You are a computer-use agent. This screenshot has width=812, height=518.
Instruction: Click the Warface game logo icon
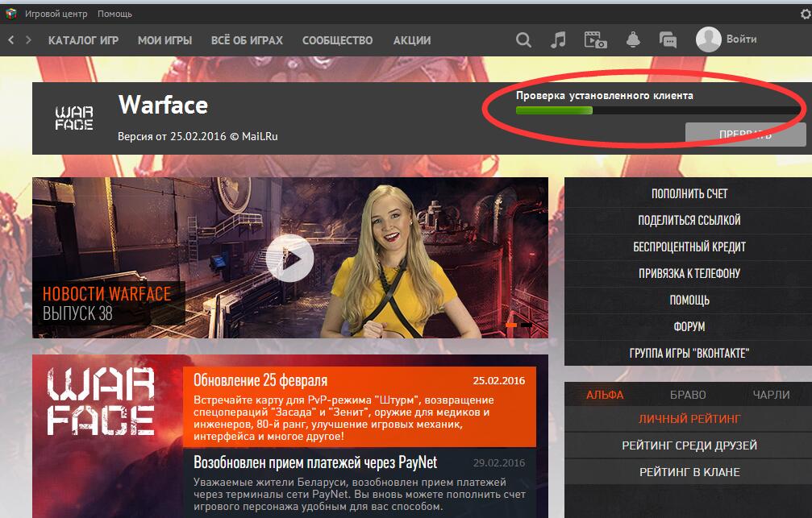(x=74, y=118)
